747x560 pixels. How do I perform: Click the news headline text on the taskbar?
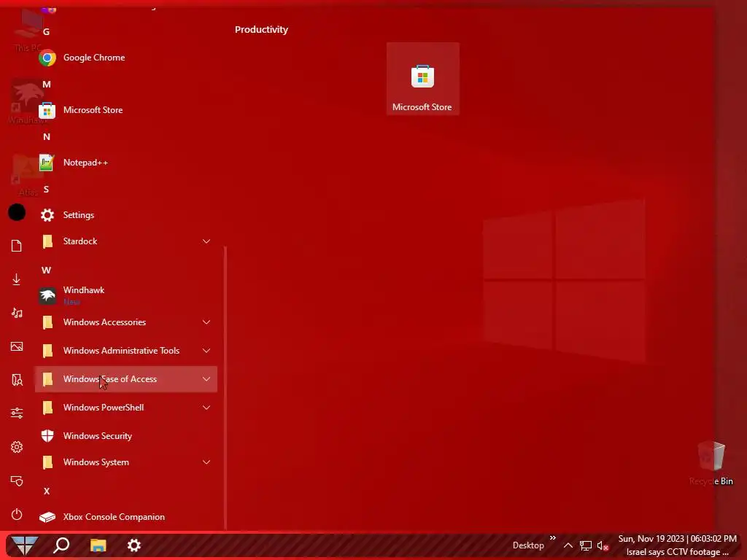tap(678, 552)
